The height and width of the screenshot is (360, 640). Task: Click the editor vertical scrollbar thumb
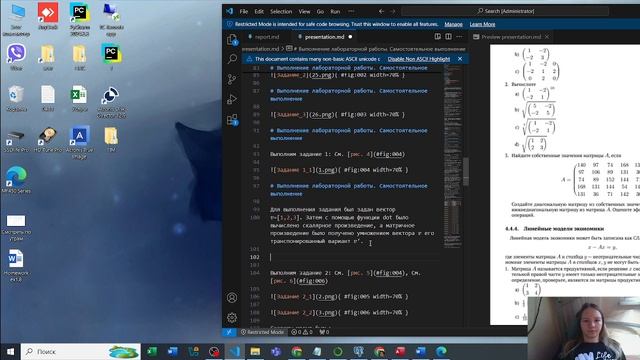click(466, 171)
